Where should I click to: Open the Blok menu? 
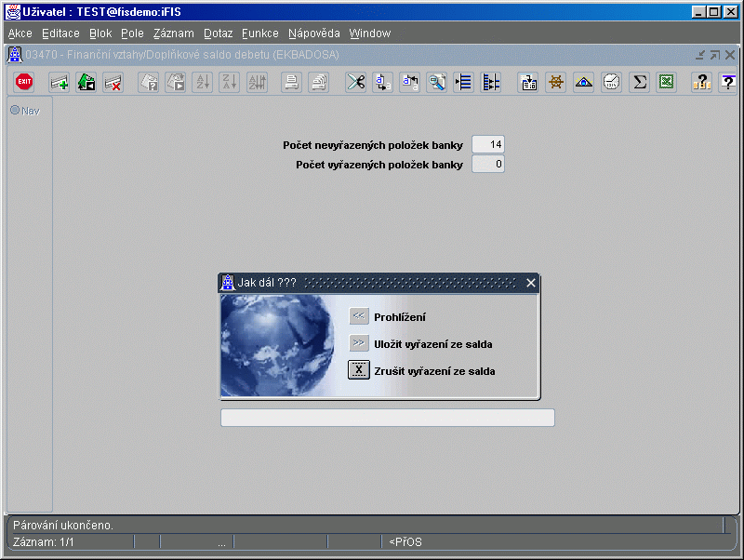point(100,33)
